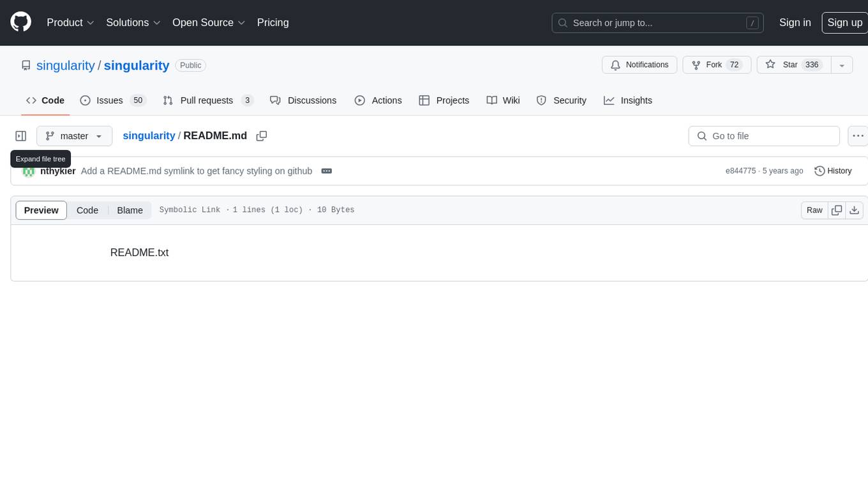Open the singularity owner link
868x488 pixels.
(66, 65)
